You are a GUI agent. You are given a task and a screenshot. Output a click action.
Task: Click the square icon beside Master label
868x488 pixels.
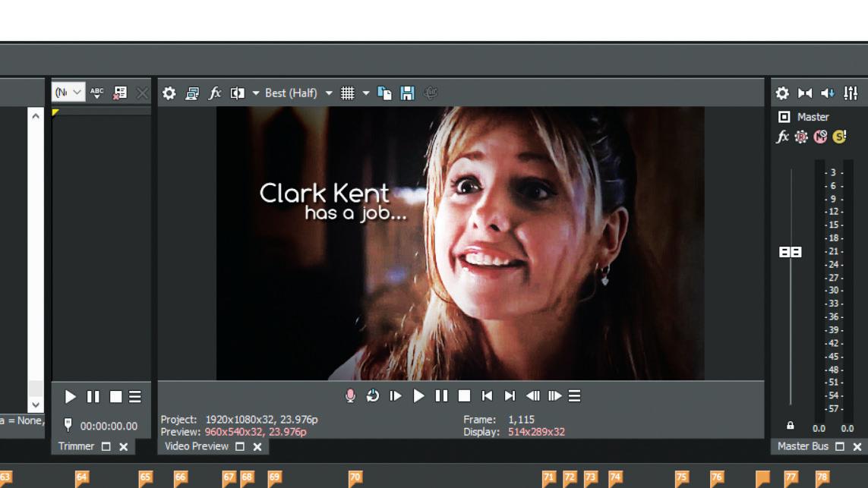click(784, 117)
